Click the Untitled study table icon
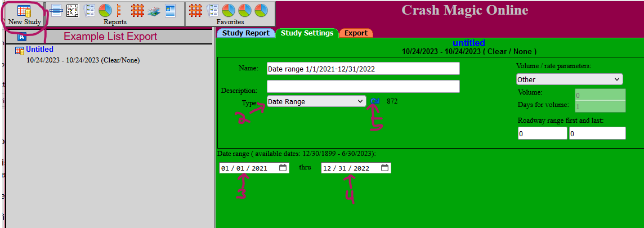 20,51
